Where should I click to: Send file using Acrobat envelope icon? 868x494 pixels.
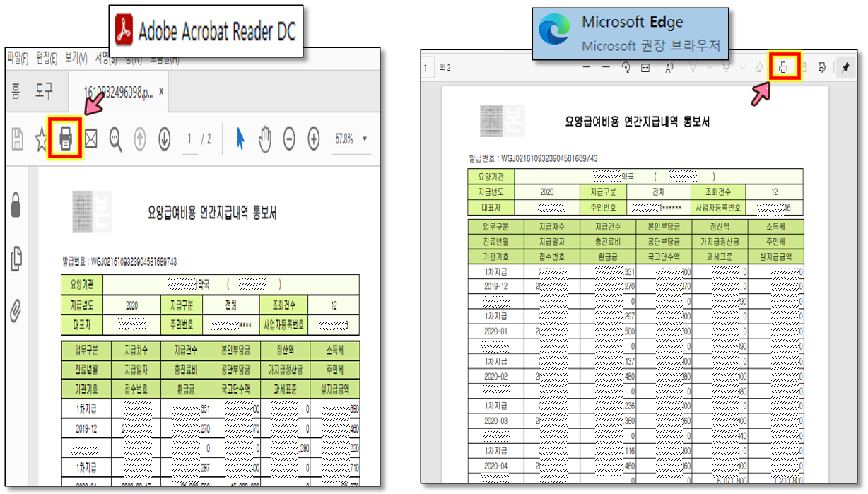coord(90,140)
